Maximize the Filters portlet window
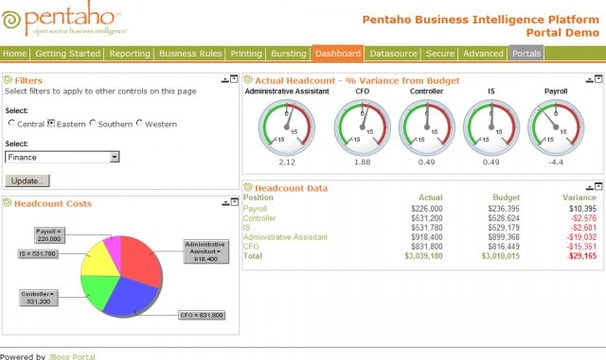The image size is (606, 360). click(x=234, y=79)
